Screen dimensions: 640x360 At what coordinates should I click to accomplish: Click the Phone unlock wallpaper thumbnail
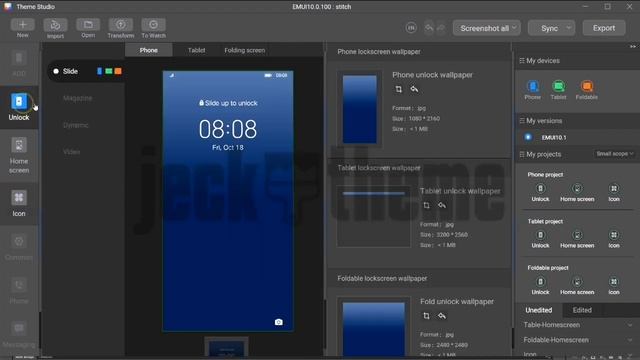click(x=360, y=109)
